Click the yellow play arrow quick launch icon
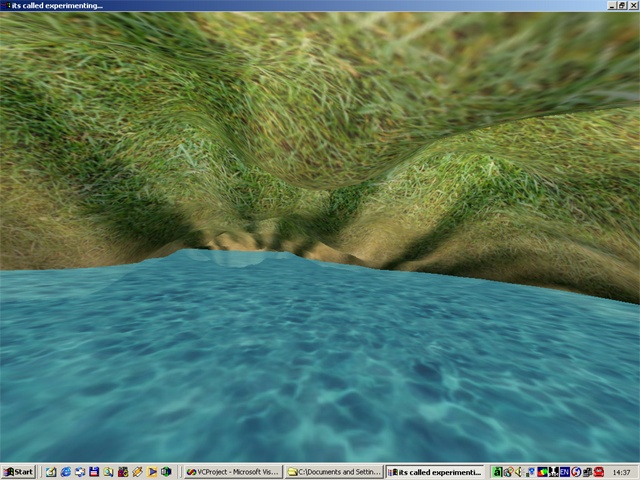The width and height of the screenshot is (640, 480). [152, 471]
